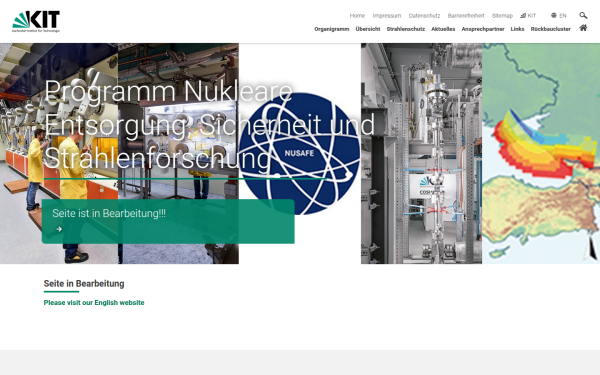Image resolution: width=600 pixels, height=375 pixels.
Task: Open the Impressum link
Action: coord(386,16)
